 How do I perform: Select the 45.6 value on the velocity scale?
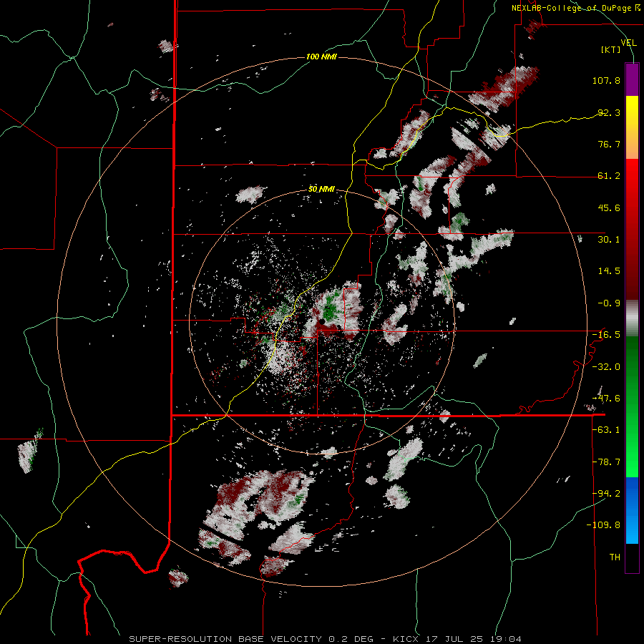(609, 208)
